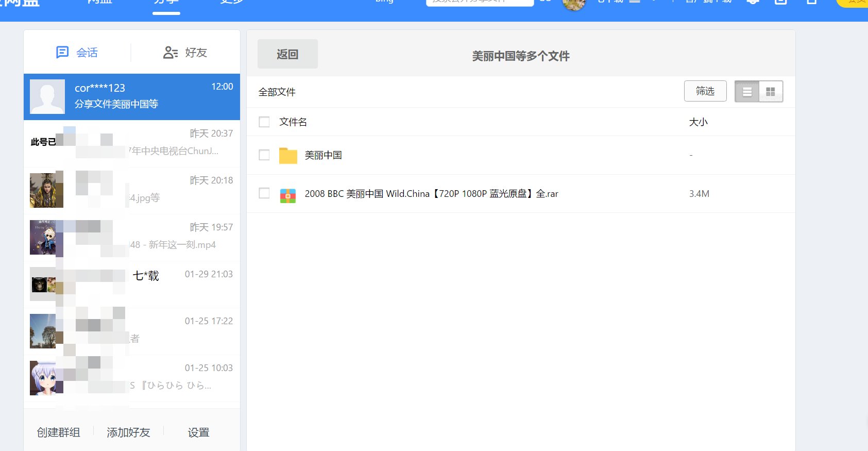Click the 3.4M file size value
This screenshot has width=868, height=451.
click(x=699, y=194)
